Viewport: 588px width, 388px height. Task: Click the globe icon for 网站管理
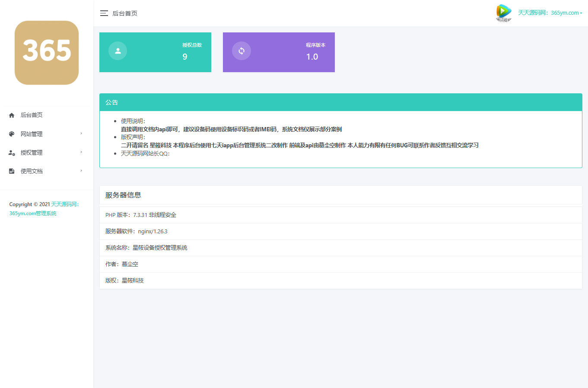[11, 134]
